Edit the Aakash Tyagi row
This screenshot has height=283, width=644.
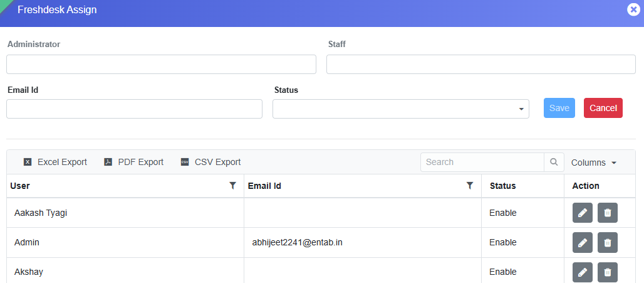583,213
